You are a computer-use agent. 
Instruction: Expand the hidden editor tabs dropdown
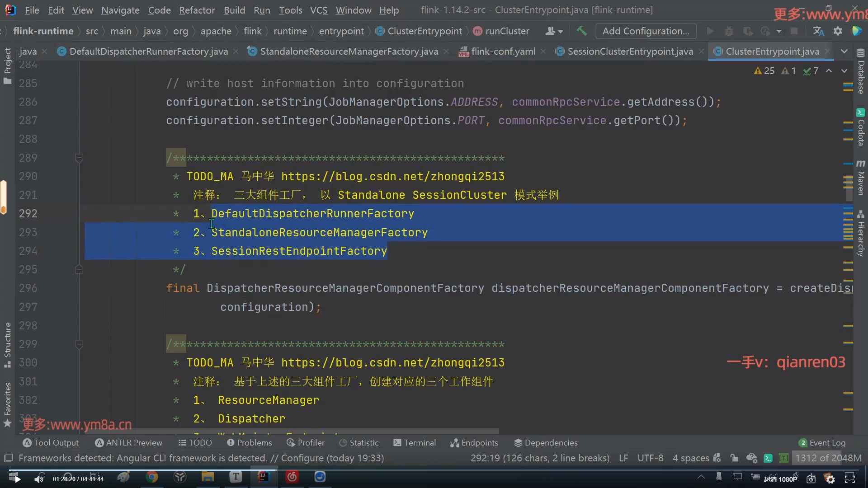tap(844, 52)
